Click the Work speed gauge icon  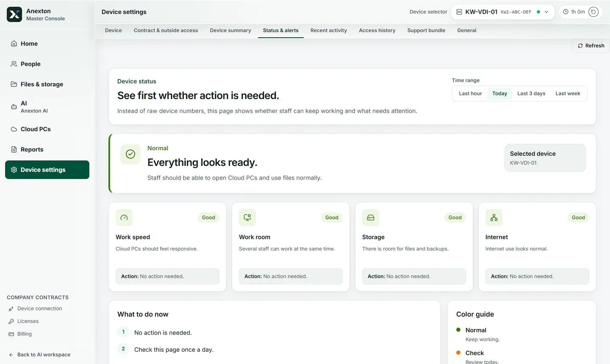124,218
